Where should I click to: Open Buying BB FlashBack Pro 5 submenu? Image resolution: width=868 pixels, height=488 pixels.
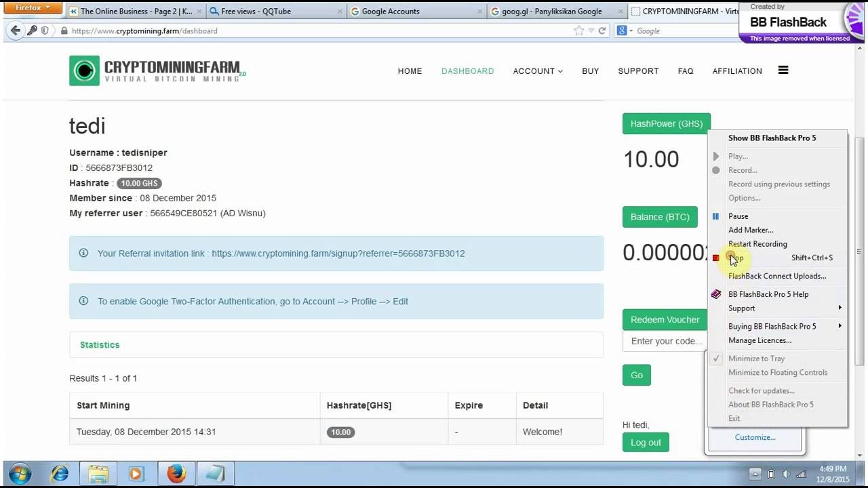click(x=778, y=326)
